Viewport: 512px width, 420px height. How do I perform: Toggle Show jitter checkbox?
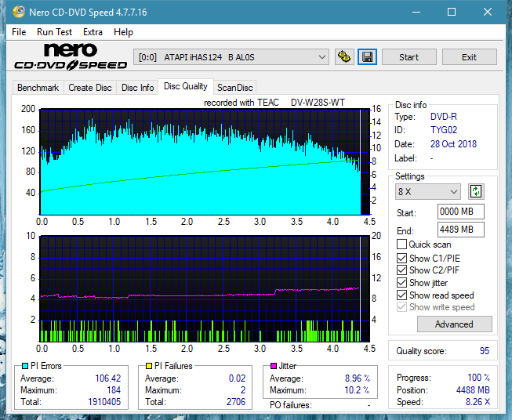(401, 282)
